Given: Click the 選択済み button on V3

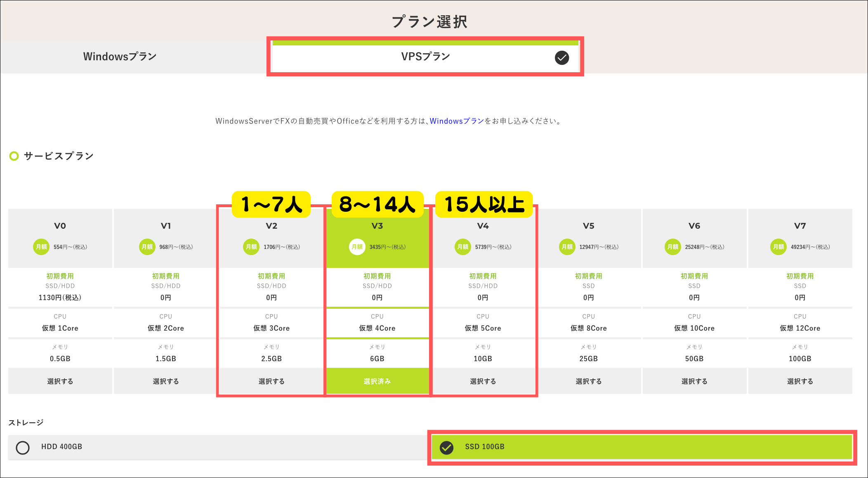Looking at the screenshot, I should click(x=377, y=381).
